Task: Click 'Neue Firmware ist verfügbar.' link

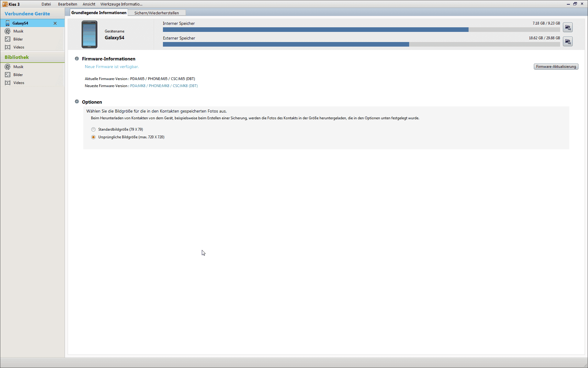Action: (x=112, y=67)
